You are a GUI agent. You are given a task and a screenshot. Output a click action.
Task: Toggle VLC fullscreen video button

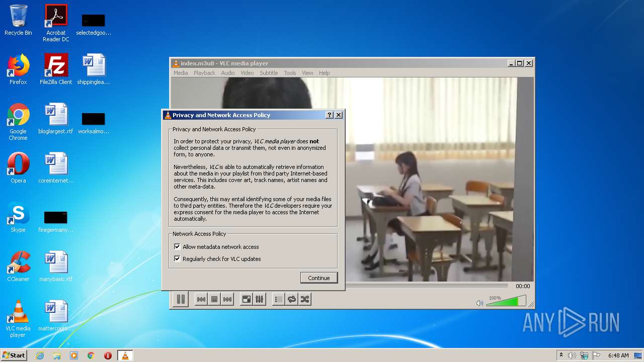click(x=246, y=299)
